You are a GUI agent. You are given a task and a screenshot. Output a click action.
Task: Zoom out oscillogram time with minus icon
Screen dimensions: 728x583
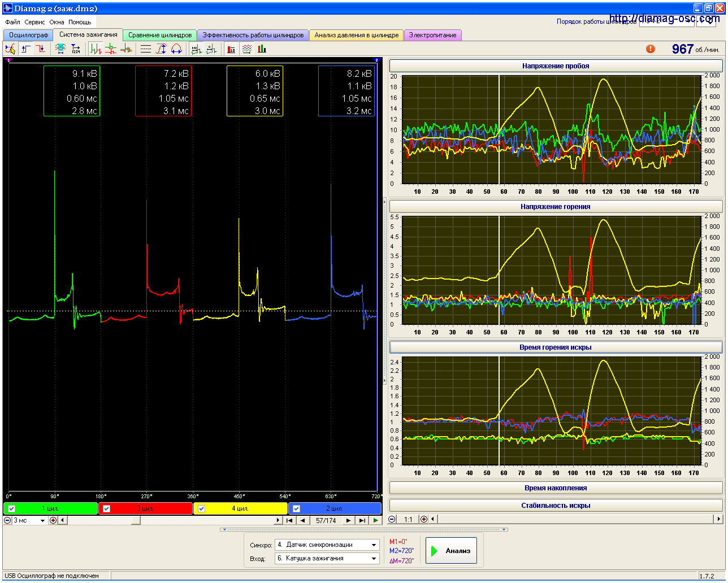7,520
